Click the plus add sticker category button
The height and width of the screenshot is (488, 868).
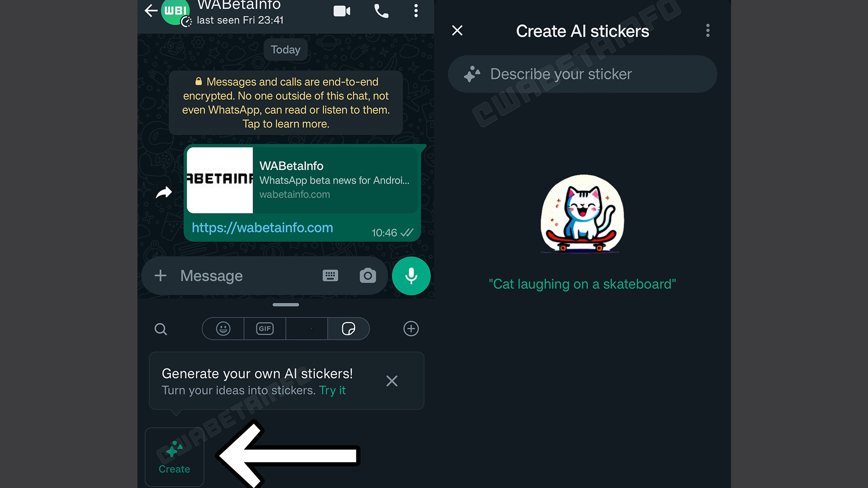point(412,329)
